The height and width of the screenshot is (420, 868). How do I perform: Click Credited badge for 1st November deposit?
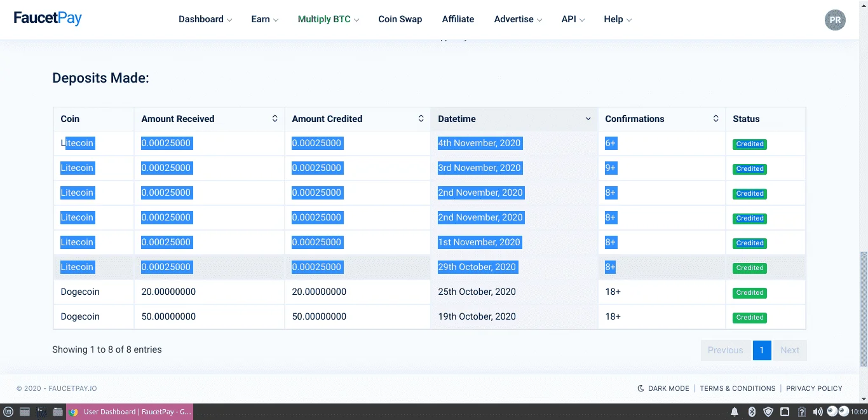[x=750, y=243]
